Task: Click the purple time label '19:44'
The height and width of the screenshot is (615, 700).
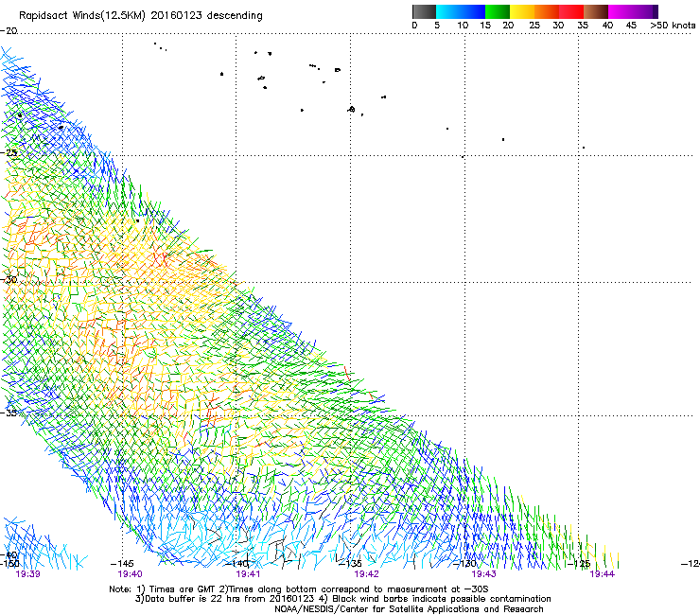Action: click(x=603, y=574)
